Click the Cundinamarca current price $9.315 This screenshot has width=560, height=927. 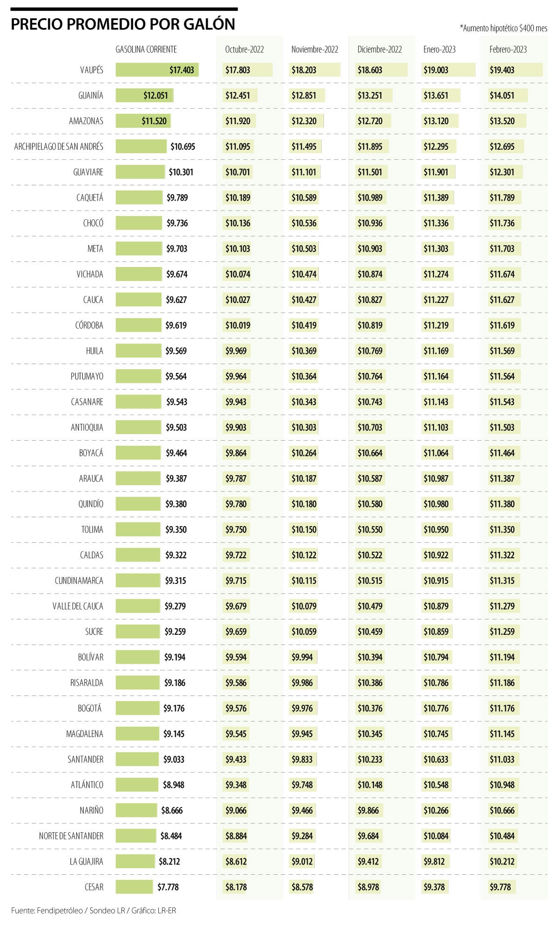175,581
